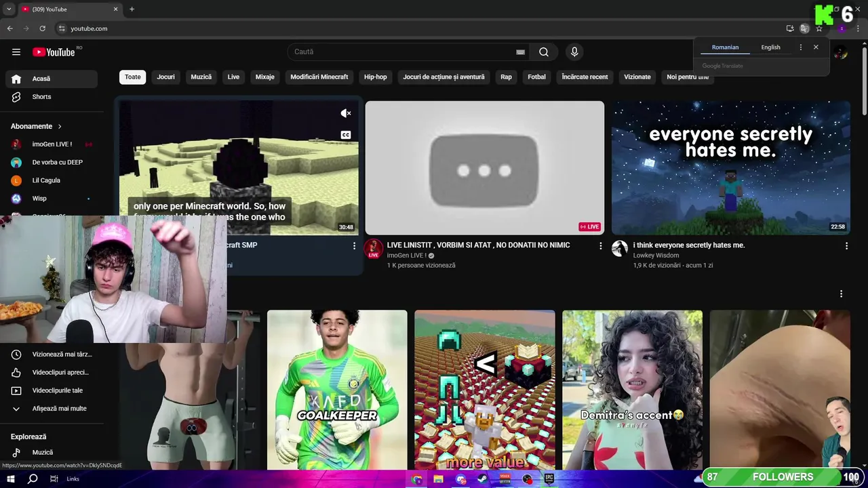Open Shorts in the sidebar
This screenshot has width=868, height=488.
point(52,97)
